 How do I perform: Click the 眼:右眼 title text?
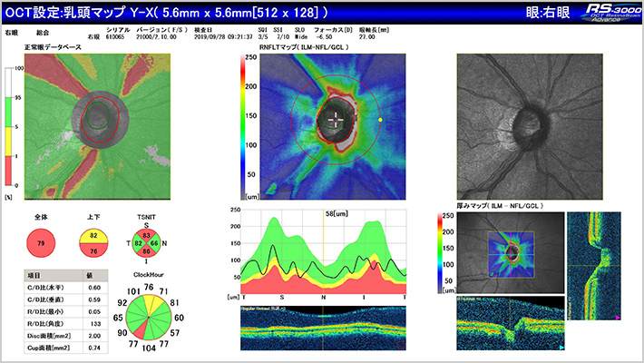tap(548, 13)
